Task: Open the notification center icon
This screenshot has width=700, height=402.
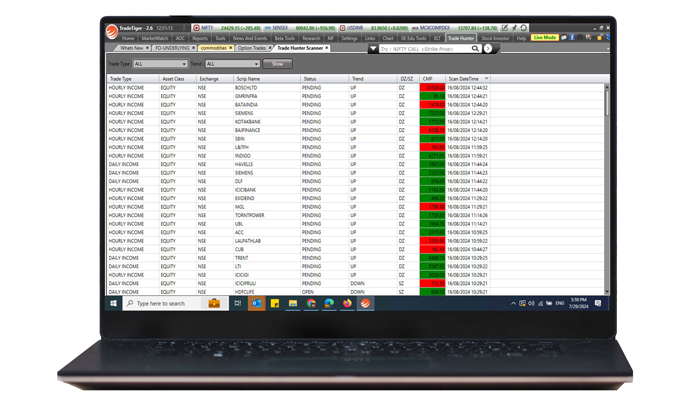Action: [x=598, y=303]
